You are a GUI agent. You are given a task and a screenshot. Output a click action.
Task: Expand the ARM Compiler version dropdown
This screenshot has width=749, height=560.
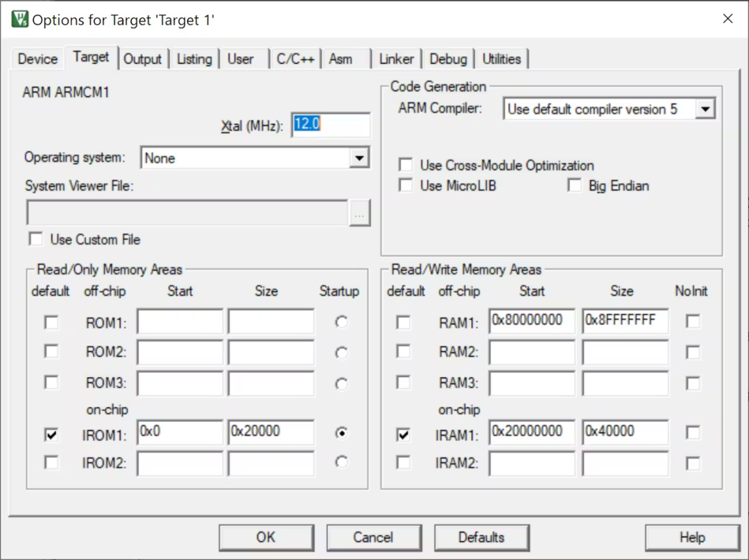pyautogui.click(x=705, y=109)
